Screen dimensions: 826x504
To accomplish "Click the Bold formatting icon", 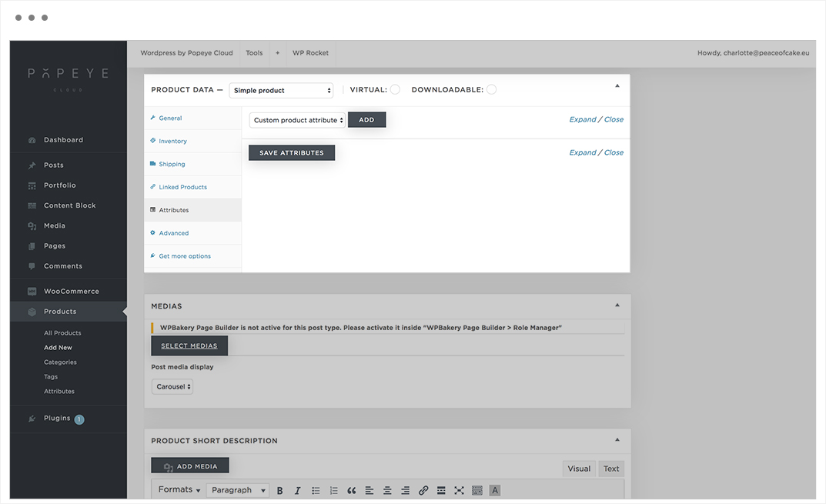I will [x=279, y=491].
